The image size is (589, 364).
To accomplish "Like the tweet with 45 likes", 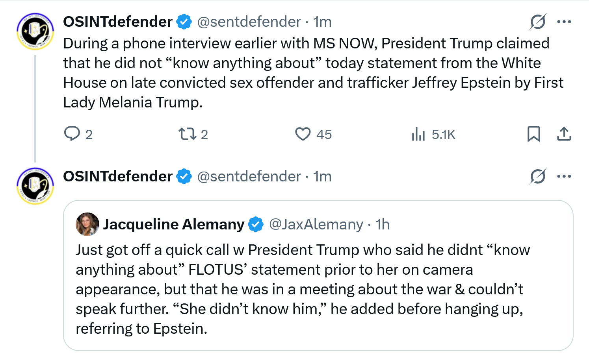I will tap(303, 134).
